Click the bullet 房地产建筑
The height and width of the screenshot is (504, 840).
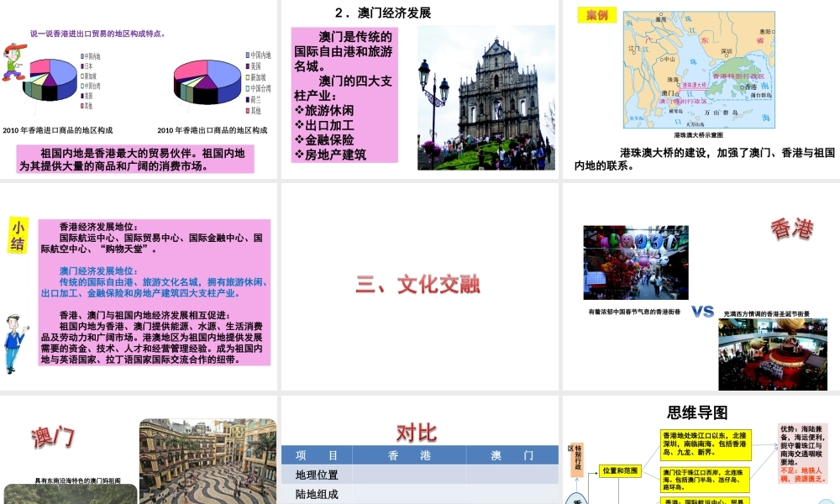(x=330, y=155)
